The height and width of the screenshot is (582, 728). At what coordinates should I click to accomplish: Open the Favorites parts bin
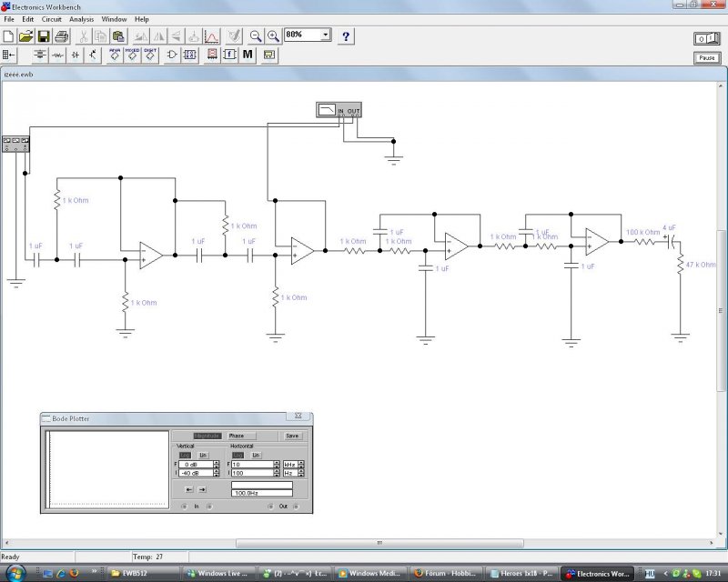(9, 55)
